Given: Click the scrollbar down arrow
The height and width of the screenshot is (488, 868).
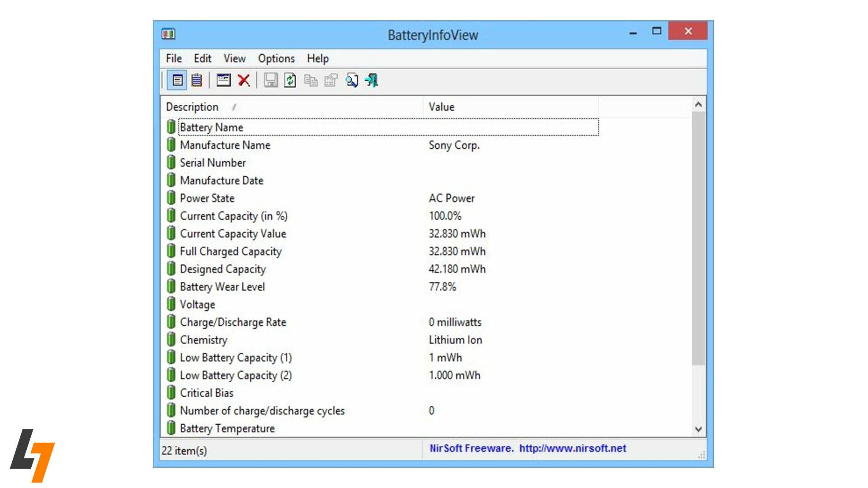Looking at the screenshot, I should 698,428.
